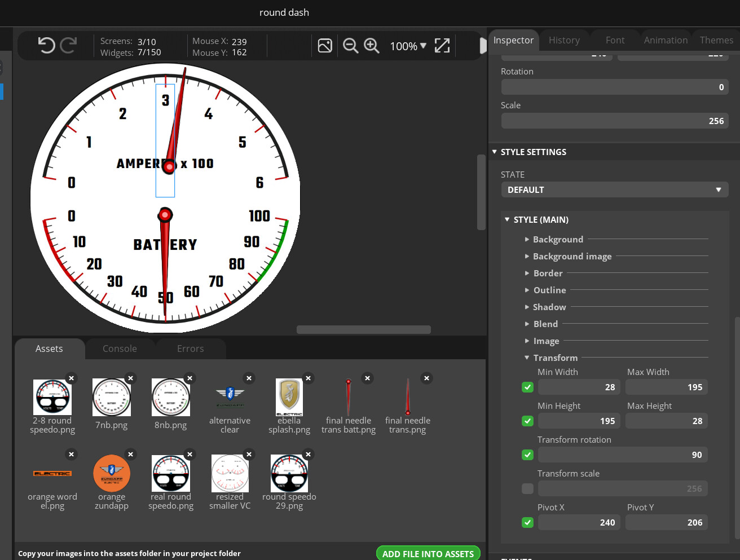Screen dimensions: 740x560
Task: Click the redo arrow icon
Action: point(68,45)
